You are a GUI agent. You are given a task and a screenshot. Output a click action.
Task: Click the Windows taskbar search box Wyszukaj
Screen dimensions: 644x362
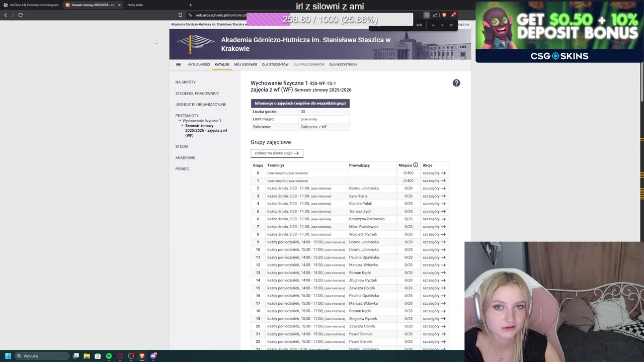coord(41,356)
